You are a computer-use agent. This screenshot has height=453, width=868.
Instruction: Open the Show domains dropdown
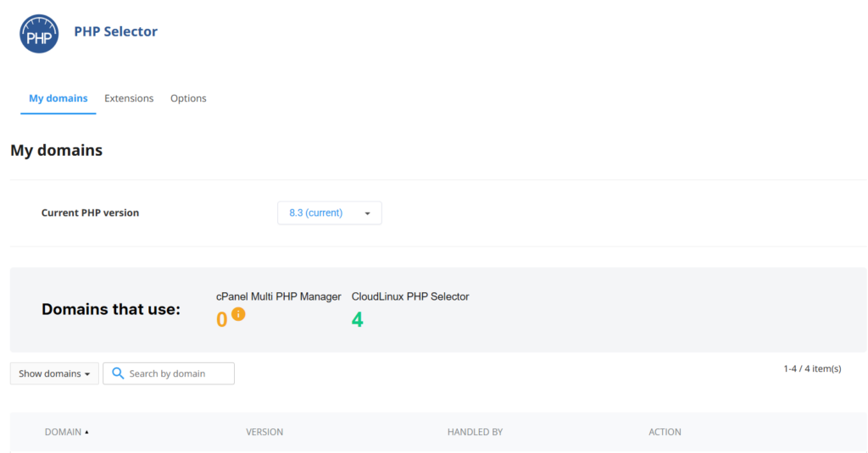point(54,373)
